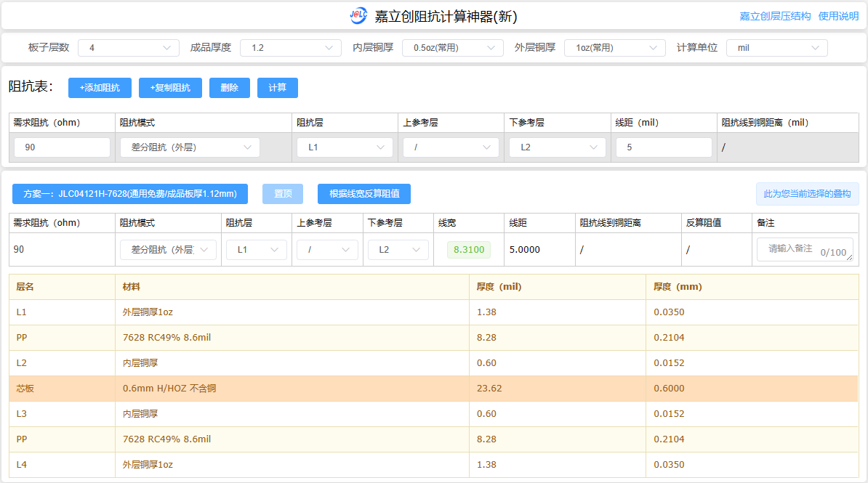868x483 pixels.
Task: Click the +添加阻抗 button
Action: tap(100, 88)
